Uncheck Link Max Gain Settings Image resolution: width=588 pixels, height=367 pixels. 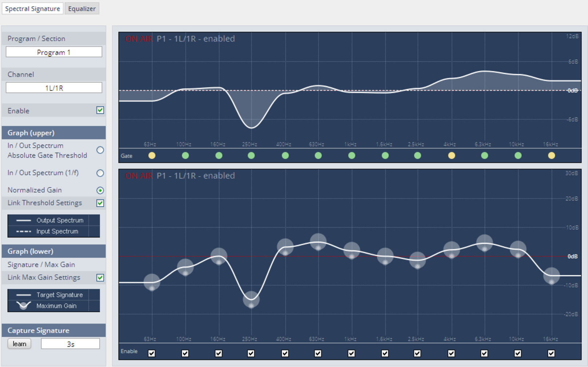(100, 278)
